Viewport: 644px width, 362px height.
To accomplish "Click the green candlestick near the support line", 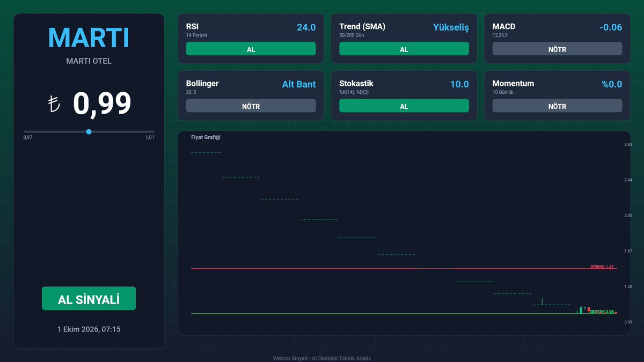I will point(581,309).
